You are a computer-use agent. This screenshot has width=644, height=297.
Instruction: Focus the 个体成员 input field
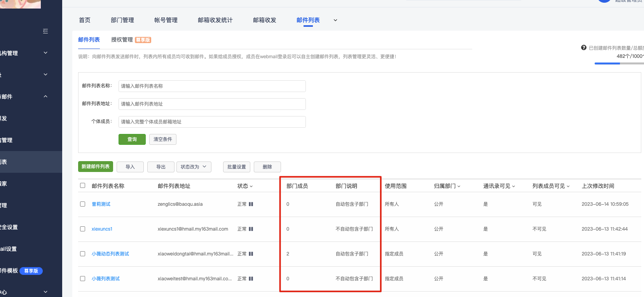212,122
